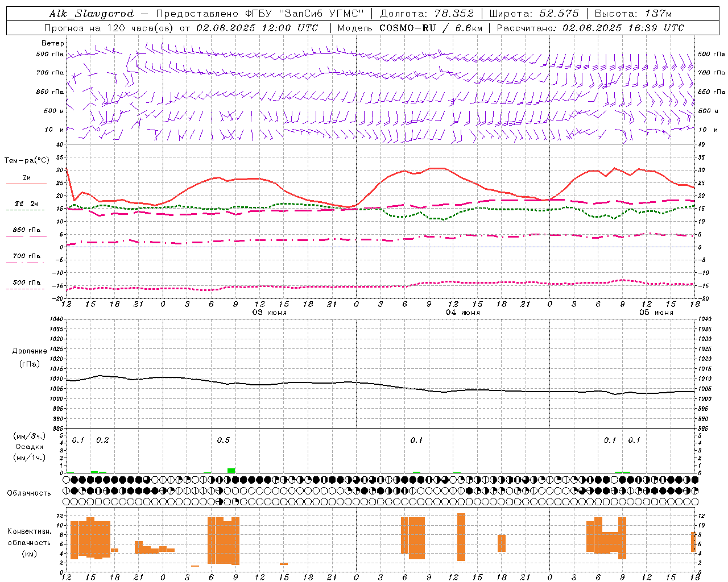
Task: Click the '03 июня' date label
Action: [270, 313]
